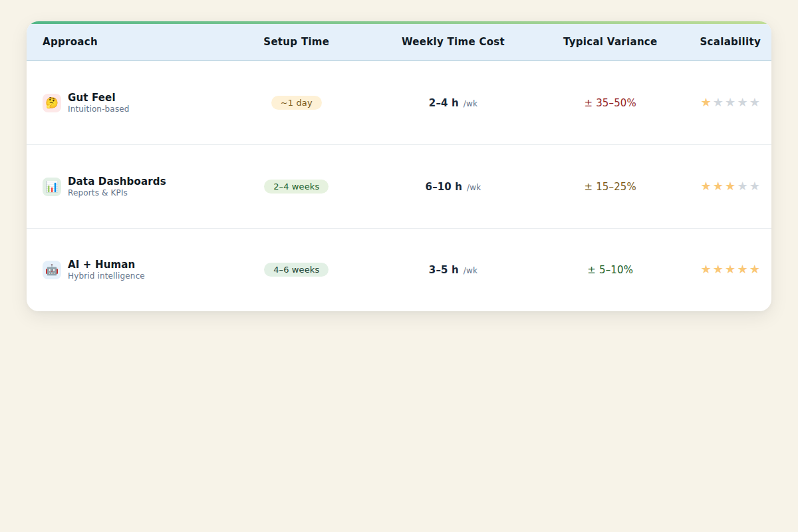Click the 6–10 h weekly cost value
The width and height of the screenshot is (798, 532).
tap(444, 187)
